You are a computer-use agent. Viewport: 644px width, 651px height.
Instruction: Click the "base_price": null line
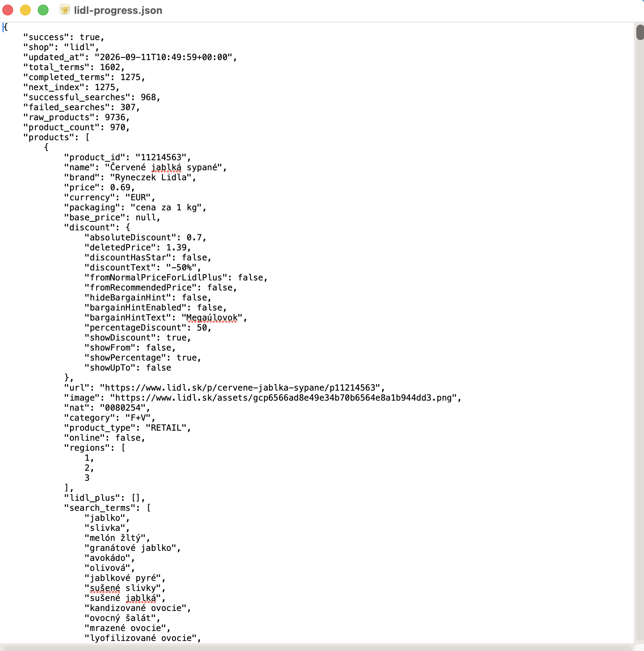coord(112,218)
